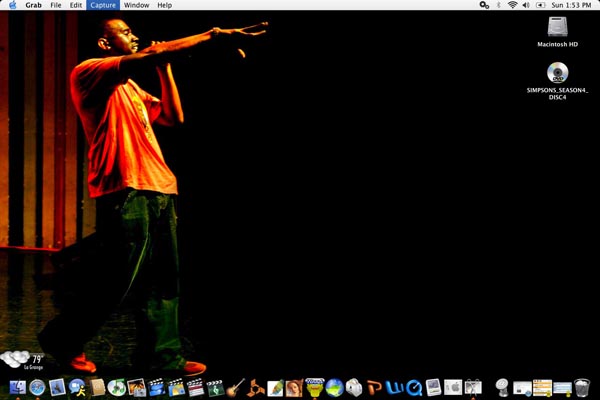
Task: Open the Apple menu
Action: click(13, 5)
